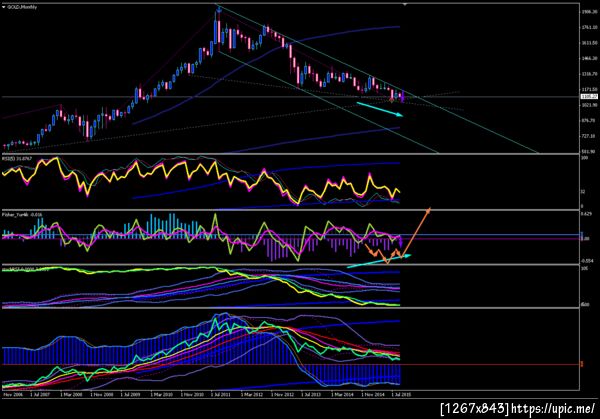
Task: Click the 1 Nov 2014 date label
Action: point(373,394)
